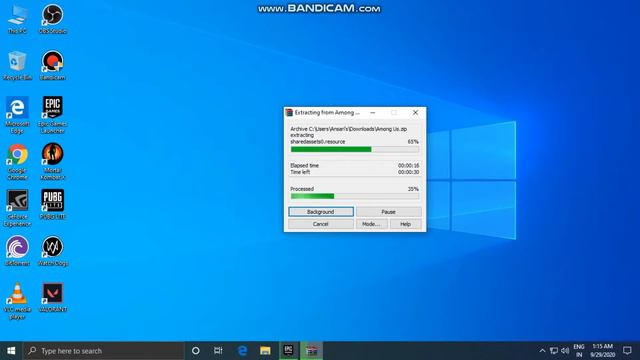Launch VALORANT desktop shortcut
The height and width of the screenshot is (360, 640).
(52, 297)
